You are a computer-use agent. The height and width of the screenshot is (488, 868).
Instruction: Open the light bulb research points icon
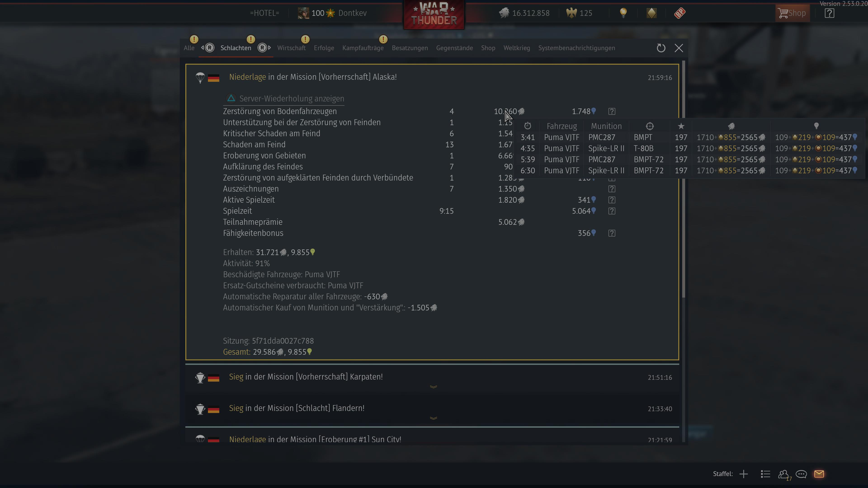click(x=623, y=13)
